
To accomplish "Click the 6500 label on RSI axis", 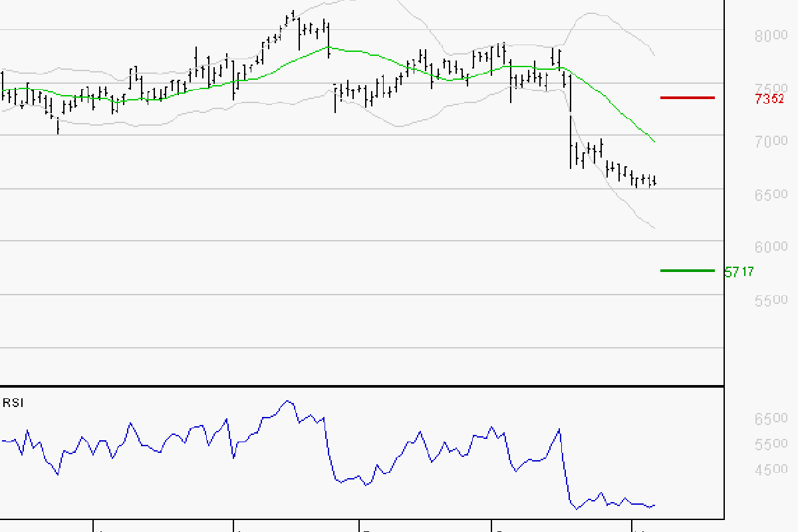I will click(x=770, y=419).
